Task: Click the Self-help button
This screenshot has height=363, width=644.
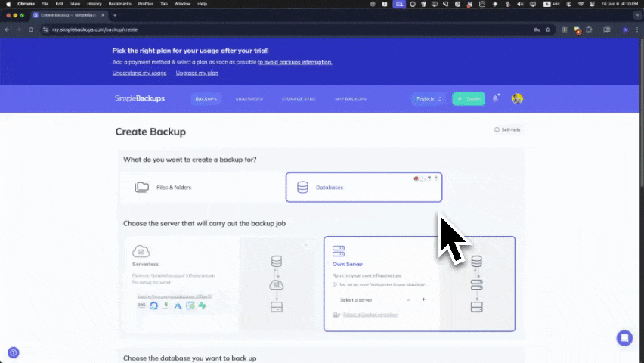Action: 507,129
